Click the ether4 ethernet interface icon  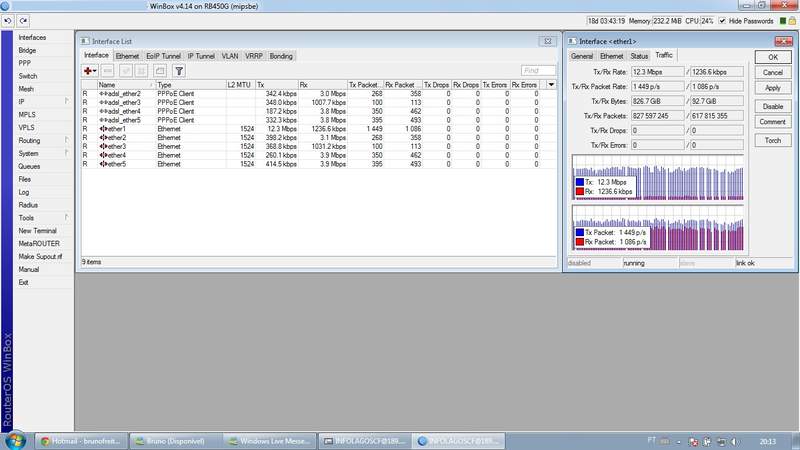103,155
